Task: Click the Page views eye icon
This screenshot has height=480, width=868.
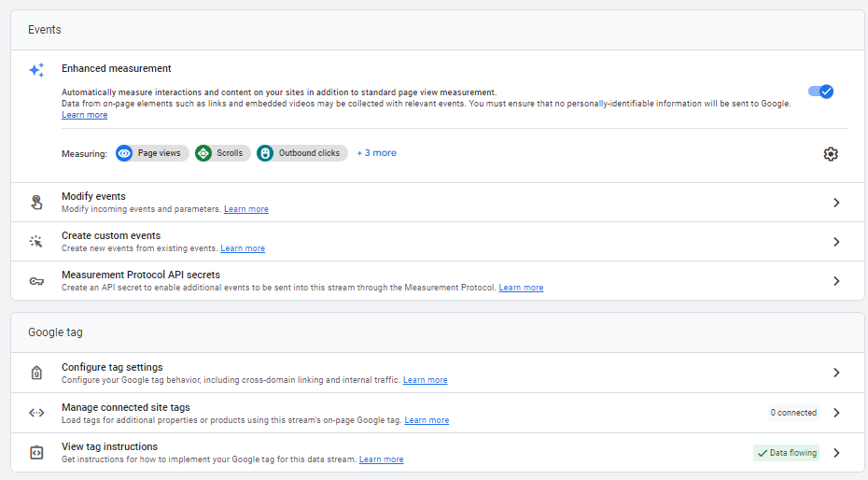Action: pos(124,153)
